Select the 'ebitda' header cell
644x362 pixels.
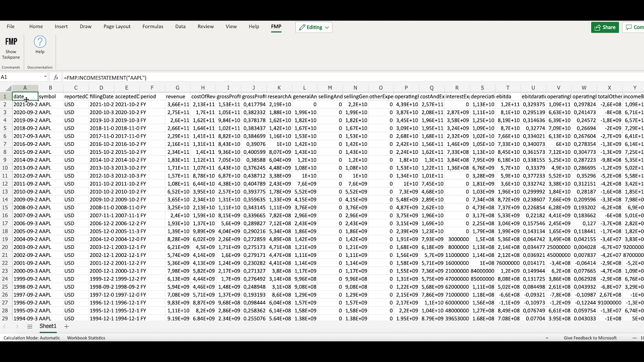[508, 97]
